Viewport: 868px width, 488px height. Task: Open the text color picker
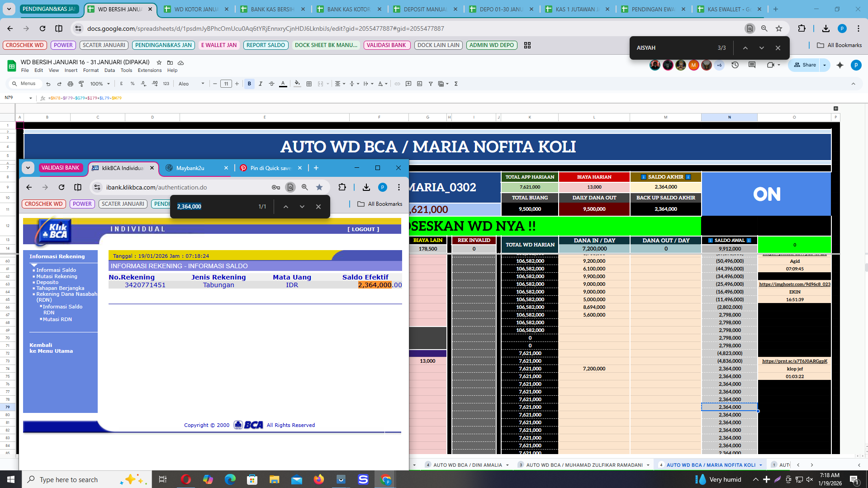point(283,84)
